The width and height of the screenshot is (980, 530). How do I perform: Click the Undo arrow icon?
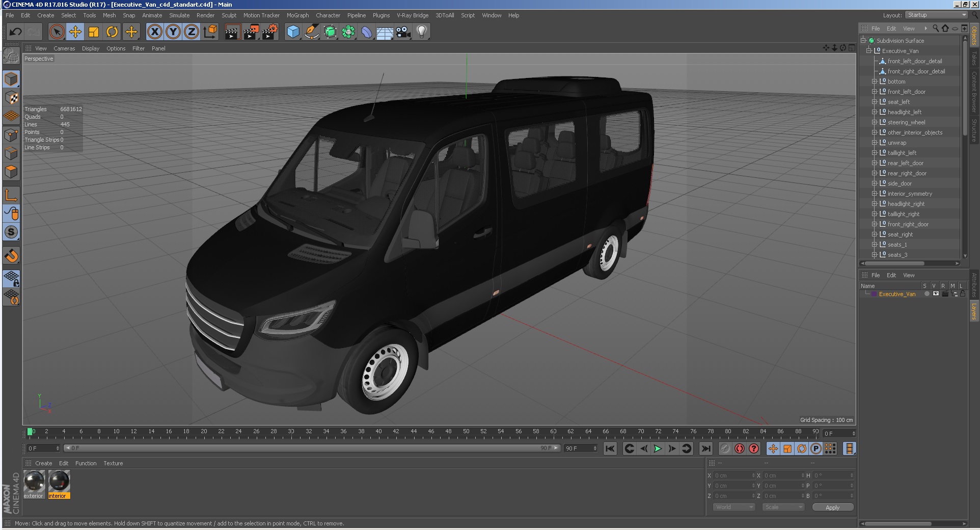pyautogui.click(x=15, y=32)
